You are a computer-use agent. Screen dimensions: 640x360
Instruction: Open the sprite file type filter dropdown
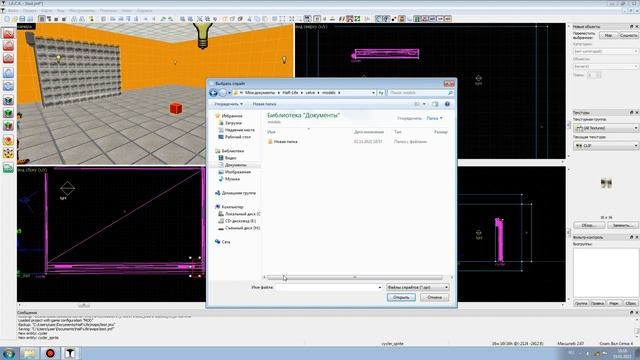click(417, 287)
